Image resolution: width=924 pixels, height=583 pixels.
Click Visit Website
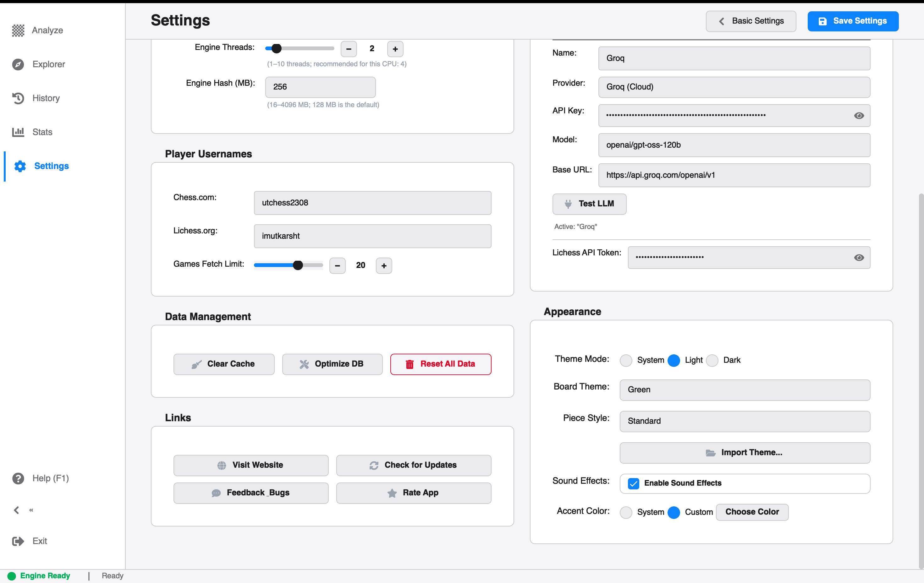point(251,465)
